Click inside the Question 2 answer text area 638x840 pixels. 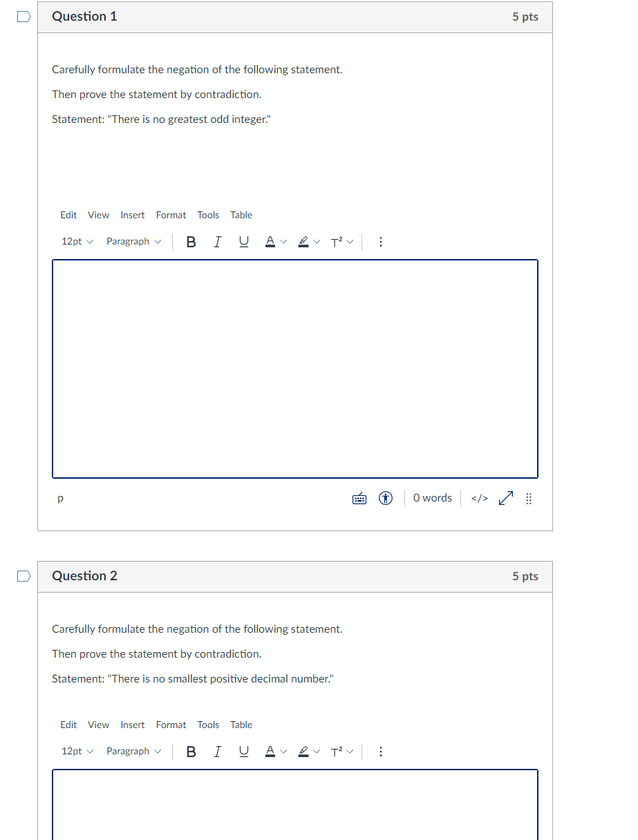coord(295,805)
